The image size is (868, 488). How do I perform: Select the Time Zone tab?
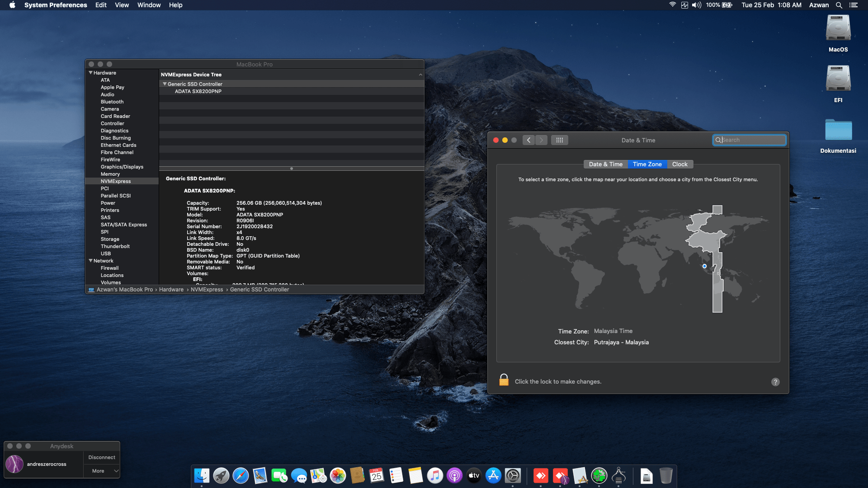click(647, 164)
